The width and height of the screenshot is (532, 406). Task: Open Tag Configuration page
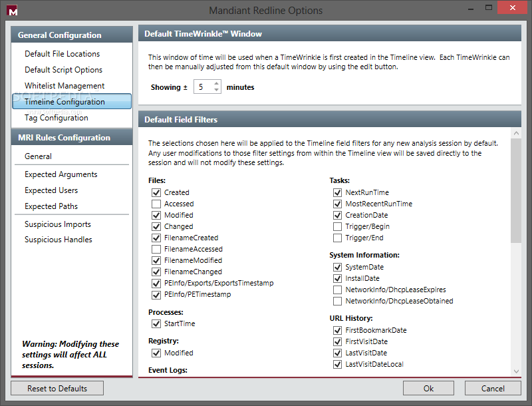pyautogui.click(x=57, y=118)
